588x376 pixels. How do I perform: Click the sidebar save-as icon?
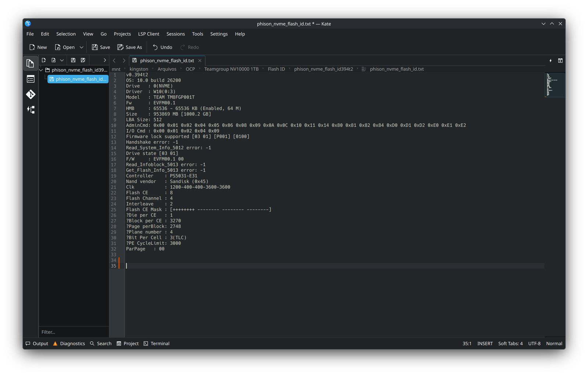pos(83,60)
